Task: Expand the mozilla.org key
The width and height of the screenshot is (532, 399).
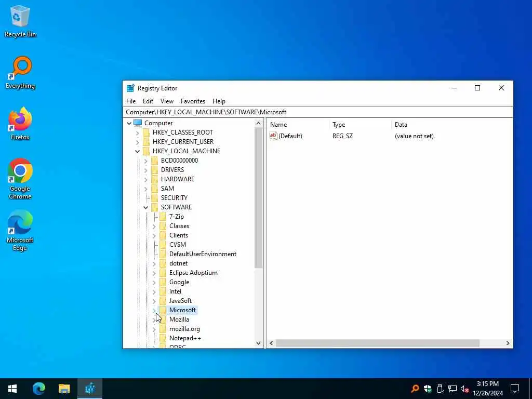Action: (154, 329)
